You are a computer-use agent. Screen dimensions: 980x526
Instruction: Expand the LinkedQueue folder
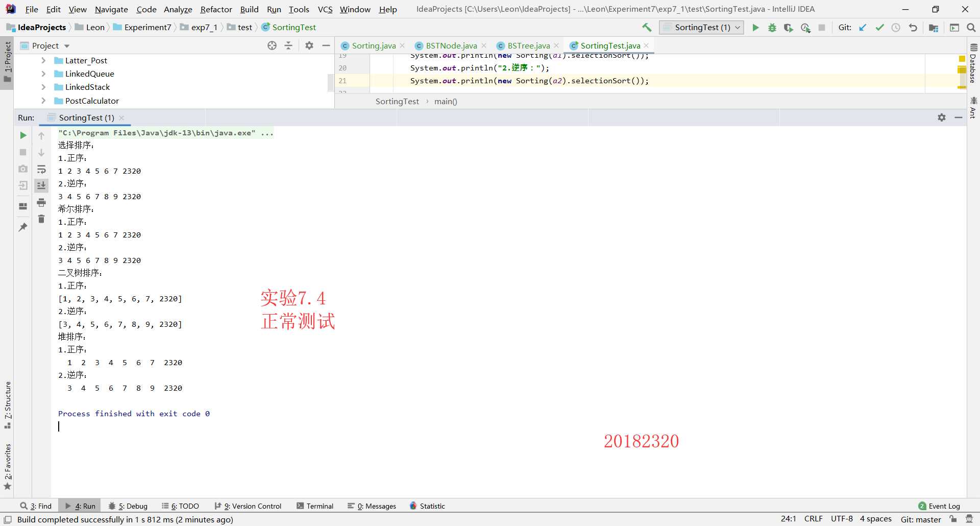pos(43,74)
